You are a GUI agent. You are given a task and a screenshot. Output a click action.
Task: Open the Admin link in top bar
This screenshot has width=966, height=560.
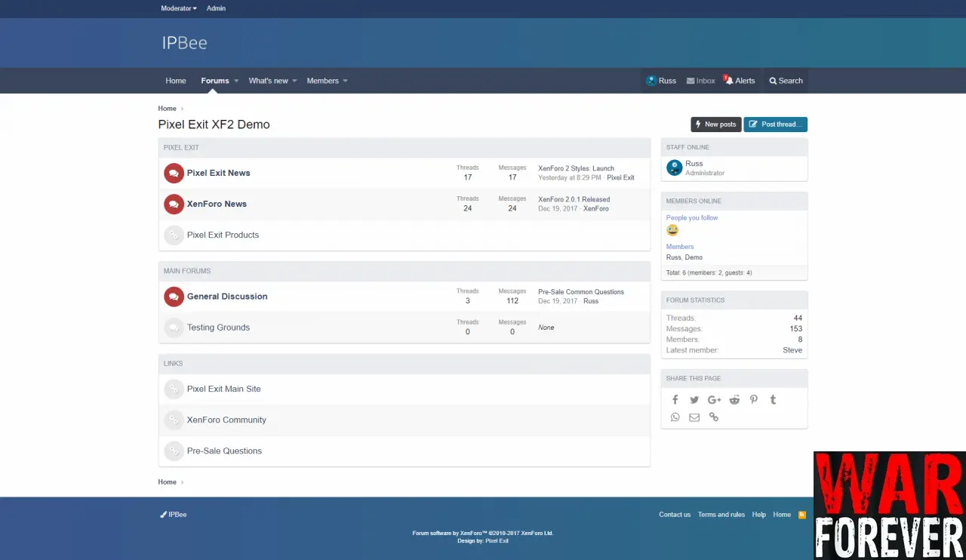pyautogui.click(x=216, y=8)
